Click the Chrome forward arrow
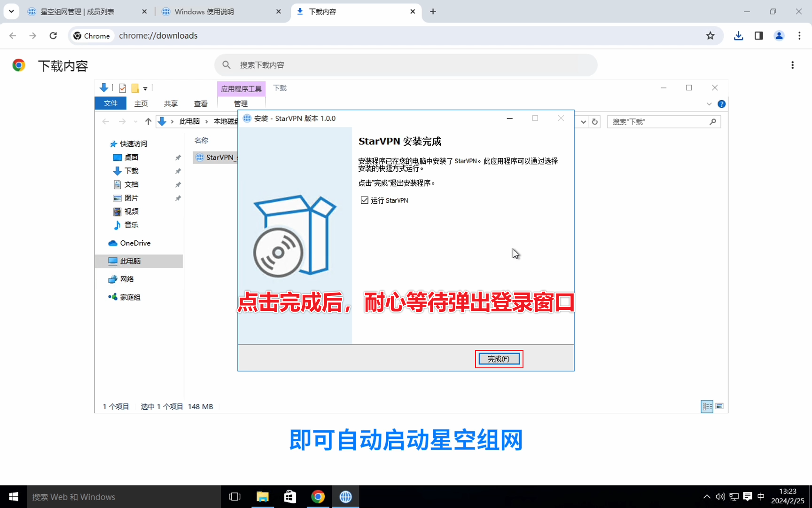 coord(32,36)
